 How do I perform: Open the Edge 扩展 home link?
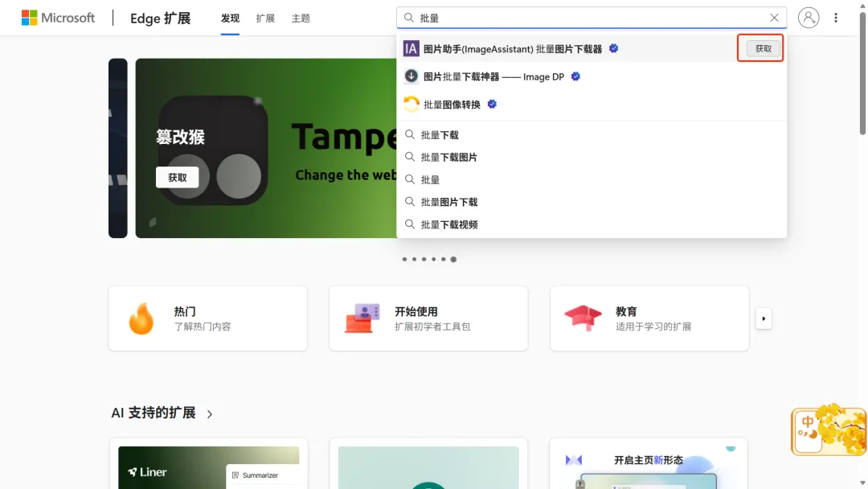(x=160, y=18)
